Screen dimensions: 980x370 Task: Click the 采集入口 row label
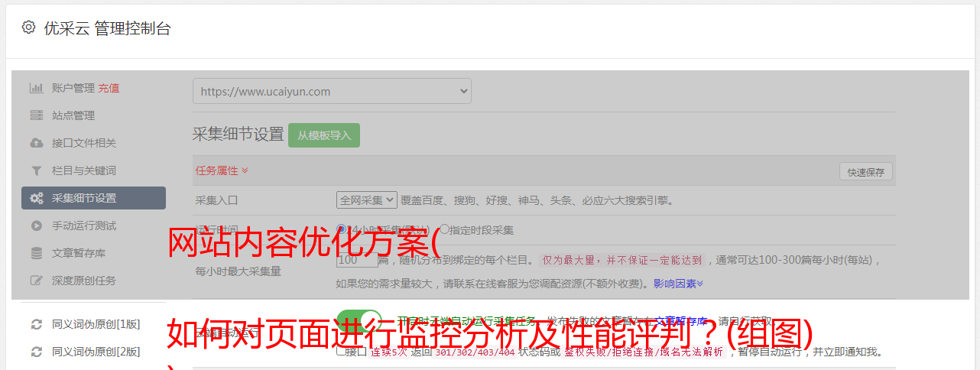(217, 200)
